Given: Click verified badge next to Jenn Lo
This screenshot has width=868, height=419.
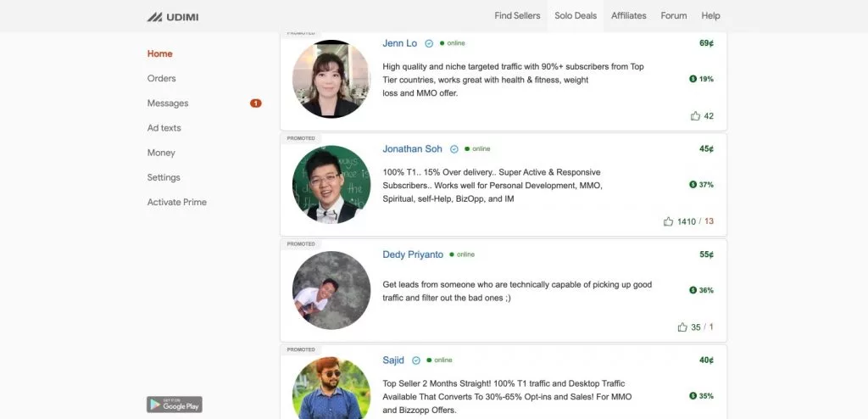Looking at the screenshot, I should tap(428, 43).
